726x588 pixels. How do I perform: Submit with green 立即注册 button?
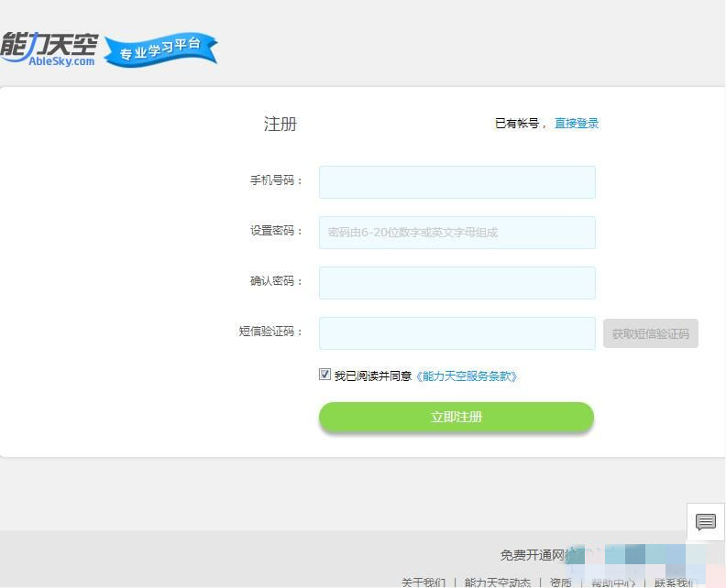tap(456, 418)
